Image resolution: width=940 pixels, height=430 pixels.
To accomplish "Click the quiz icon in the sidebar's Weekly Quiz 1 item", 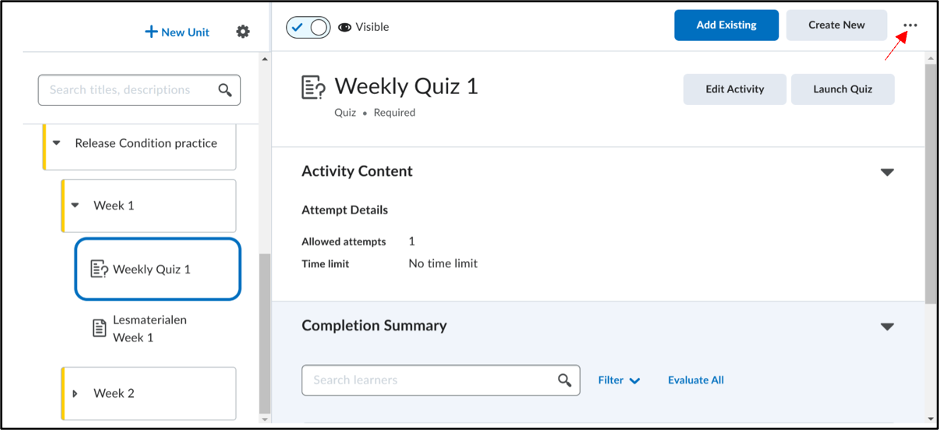I will (99, 269).
